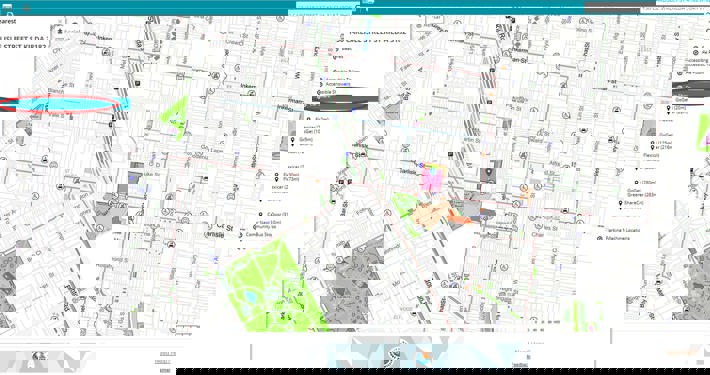Screen dimensions: 710x375
Task: Select the Accessvers radio option
Action: (321, 84)
